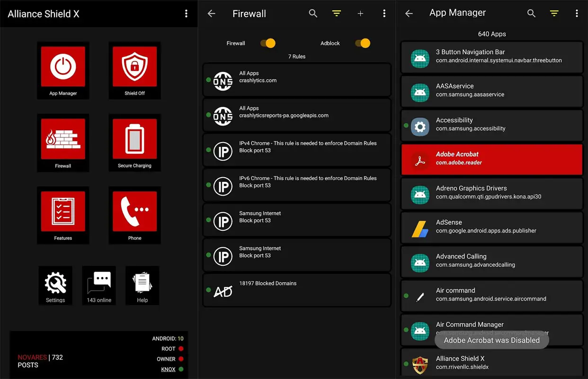588x379 pixels.
Task: Select the highlighted Adobe Acrobat row
Action: click(x=492, y=160)
